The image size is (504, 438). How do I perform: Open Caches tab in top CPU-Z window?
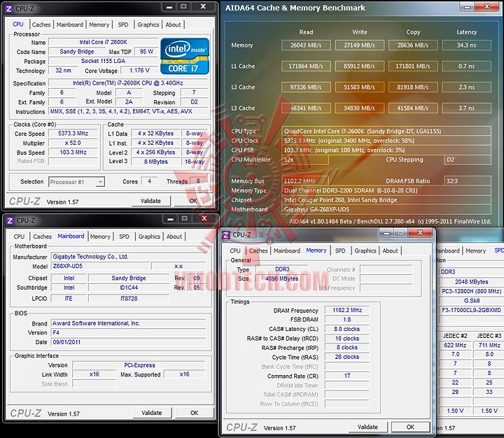(41, 24)
